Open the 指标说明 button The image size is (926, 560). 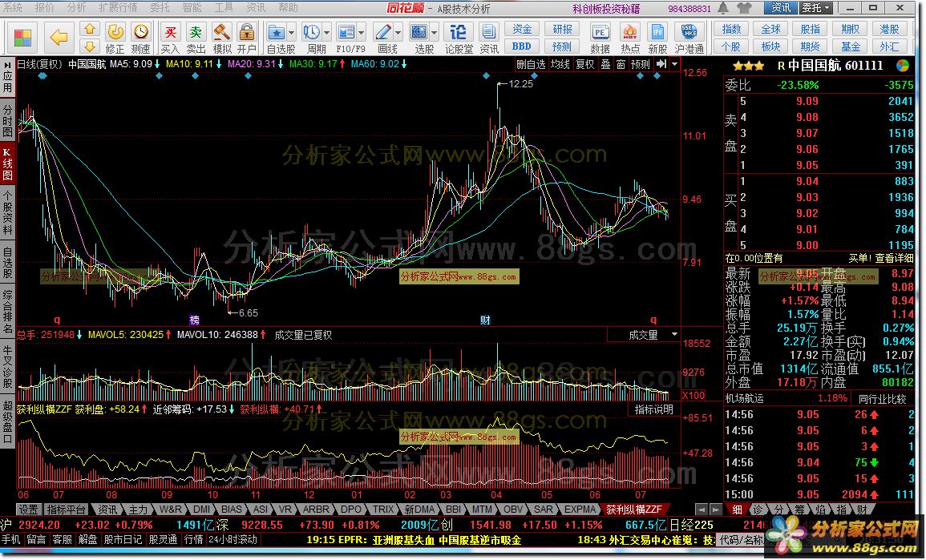pyautogui.click(x=653, y=409)
